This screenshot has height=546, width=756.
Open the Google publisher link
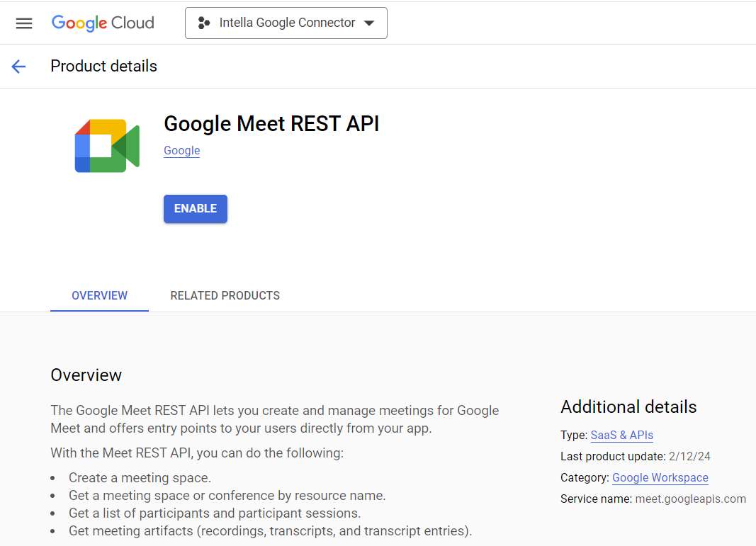coord(182,150)
